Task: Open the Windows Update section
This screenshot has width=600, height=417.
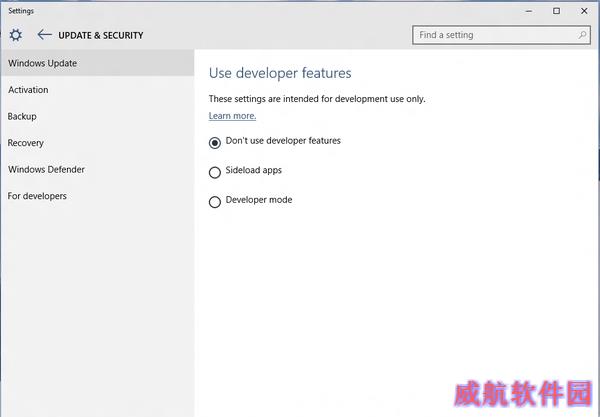Action: [98, 63]
